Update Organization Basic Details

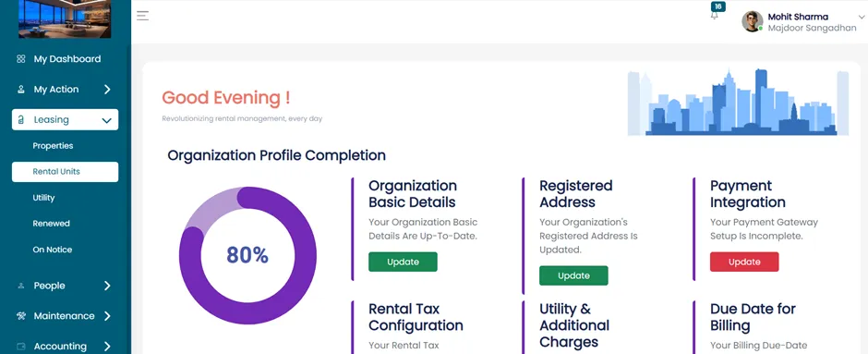(x=403, y=262)
